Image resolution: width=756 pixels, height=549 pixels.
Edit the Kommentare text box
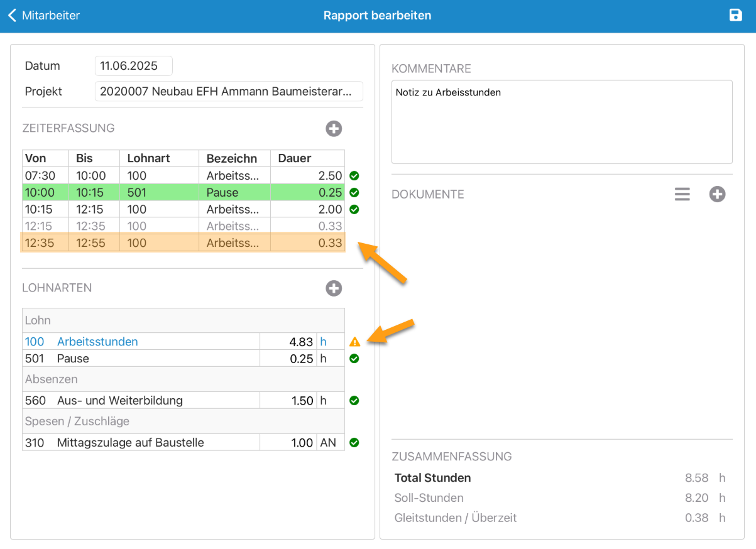pyautogui.click(x=561, y=122)
